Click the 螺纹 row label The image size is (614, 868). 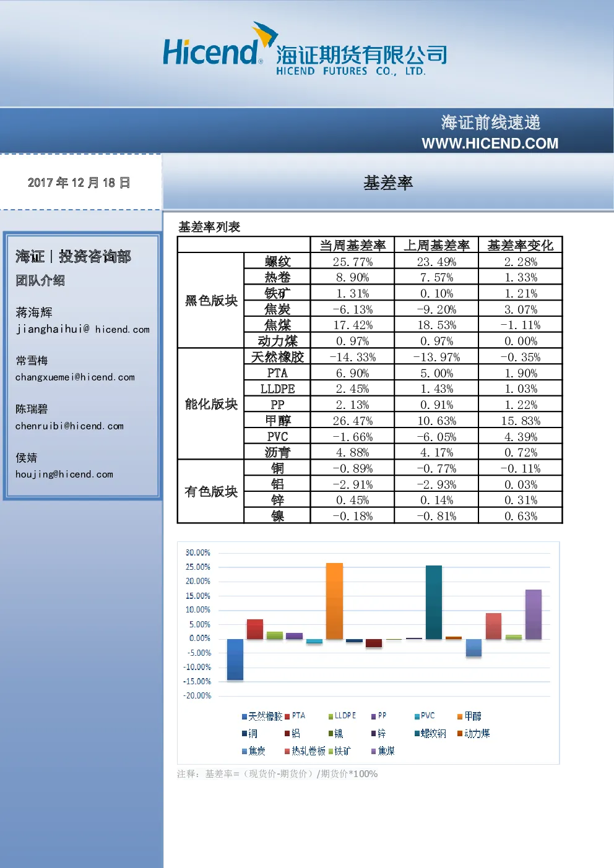coord(277,262)
